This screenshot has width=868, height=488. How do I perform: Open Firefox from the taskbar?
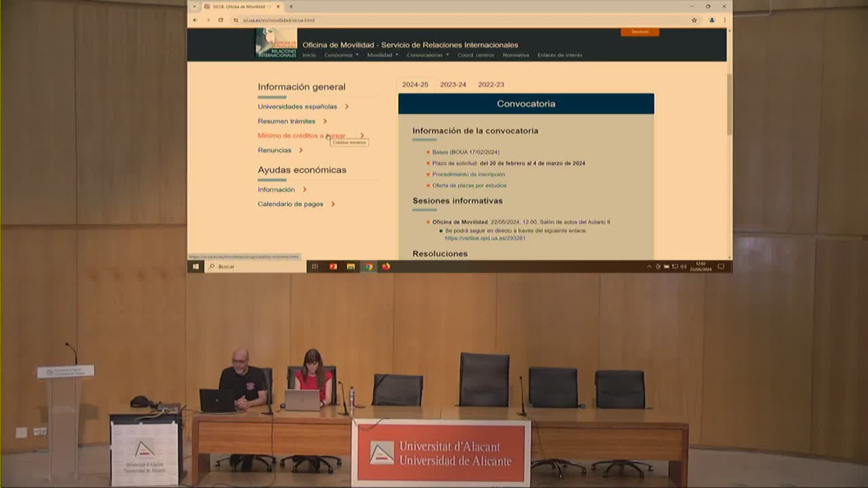click(x=386, y=267)
